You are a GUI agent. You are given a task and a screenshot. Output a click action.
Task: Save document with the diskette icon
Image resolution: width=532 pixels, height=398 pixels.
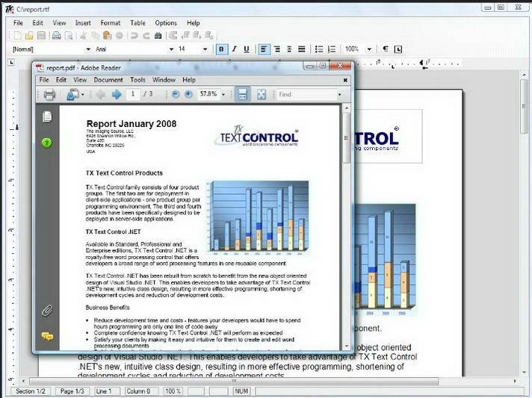click(x=41, y=36)
